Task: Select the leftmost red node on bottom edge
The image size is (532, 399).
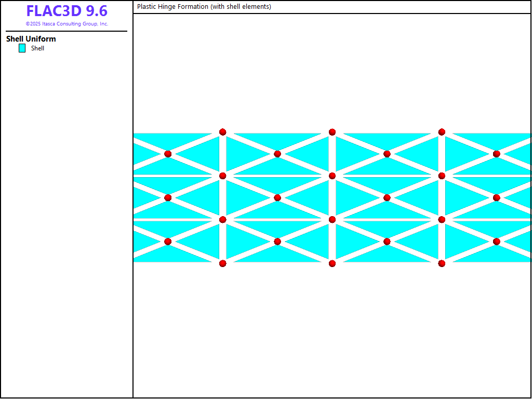Action: pyautogui.click(x=222, y=263)
